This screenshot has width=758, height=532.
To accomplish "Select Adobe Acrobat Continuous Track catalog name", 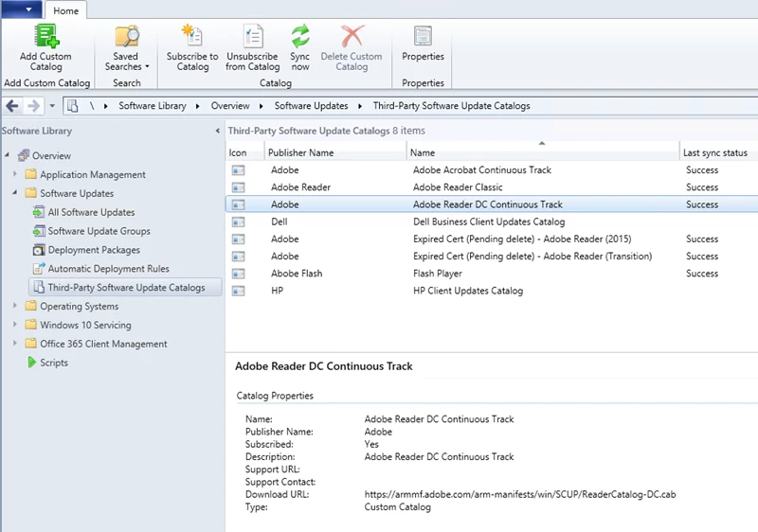I will pyautogui.click(x=482, y=170).
